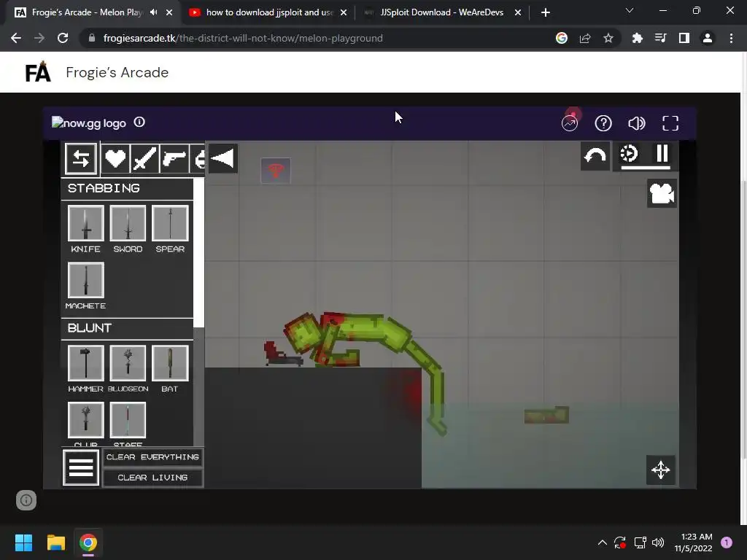This screenshot has width=747, height=560.
Task: Toggle Chrome side panel
Action: 684,38
